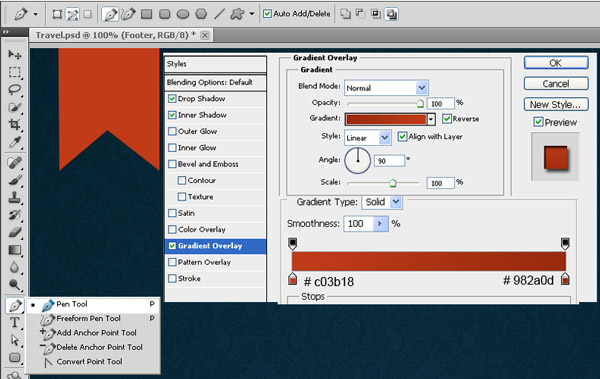
Task: Select the Lasso tool
Action: pyautogui.click(x=15, y=90)
